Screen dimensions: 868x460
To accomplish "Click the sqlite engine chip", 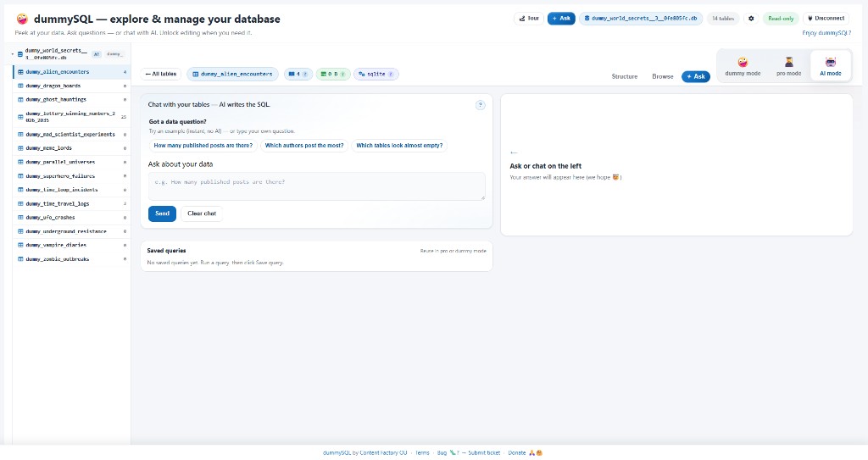I will pyautogui.click(x=376, y=75).
